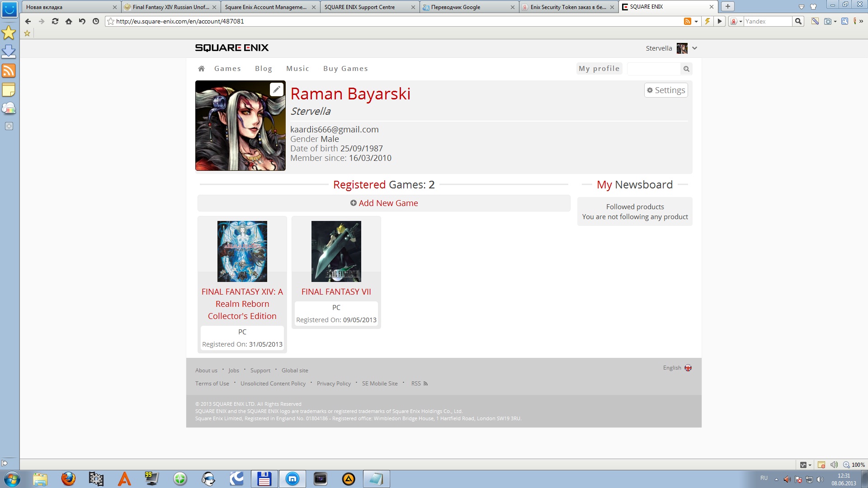Screen dimensions: 868x488
Task: Focus the Yandex search field
Action: 768,21
